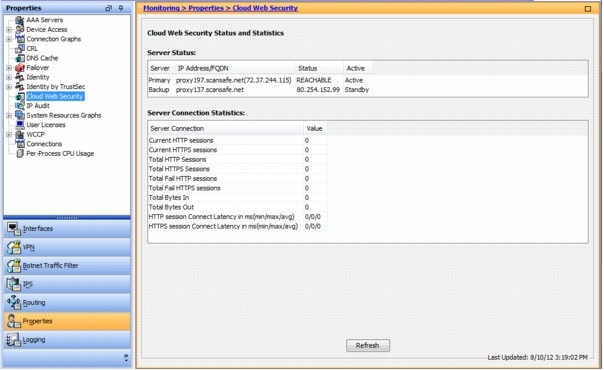This screenshot has height=370, width=604.
Task: Click the Per-Process CPU Usage icon
Action: (x=20, y=153)
